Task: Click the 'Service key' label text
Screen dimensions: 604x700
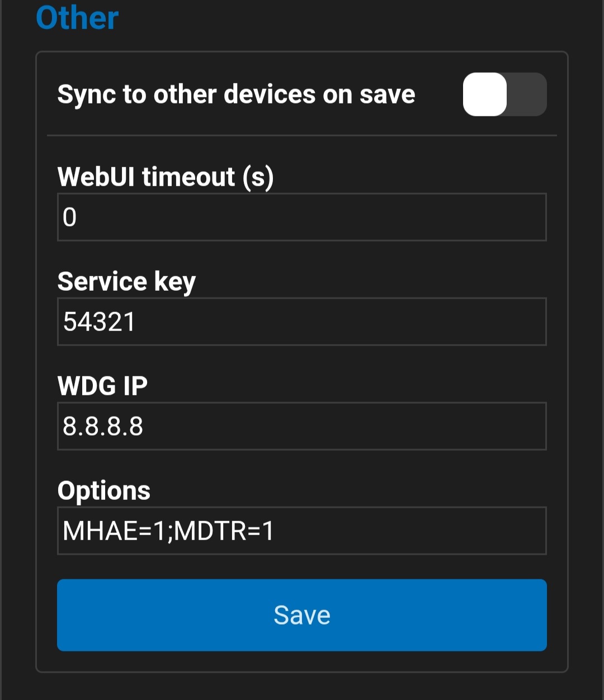Action: 126,282
